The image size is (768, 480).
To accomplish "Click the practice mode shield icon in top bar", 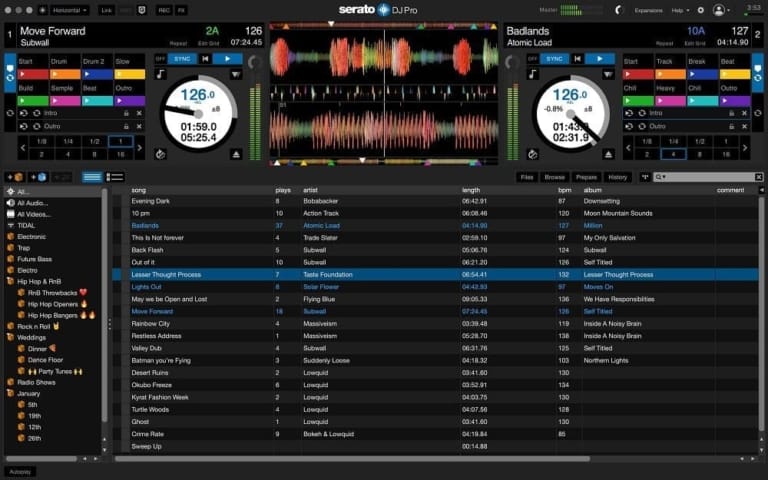I will click(142, 10).
